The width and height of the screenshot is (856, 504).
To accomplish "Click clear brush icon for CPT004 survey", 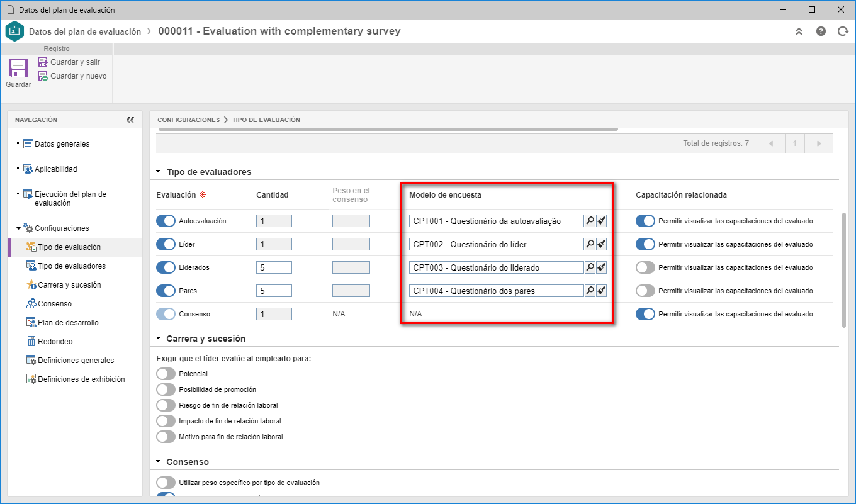I will (x=601, y=291).
